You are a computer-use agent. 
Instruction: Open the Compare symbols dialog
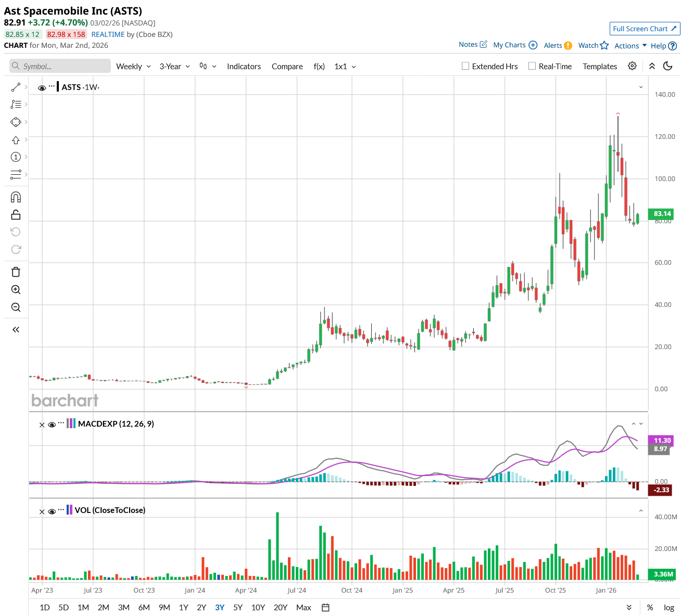click(287, 67)
